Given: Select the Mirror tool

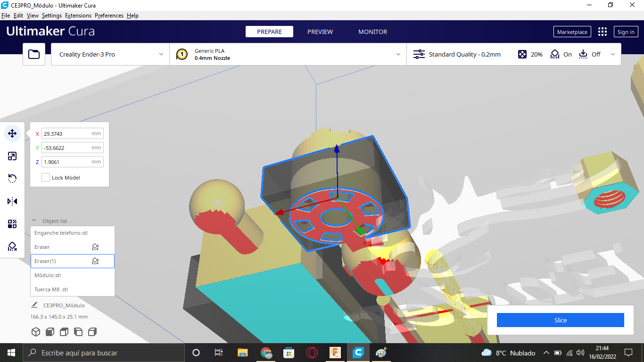Looking at the screenshot, I should [x=12, y=201].
